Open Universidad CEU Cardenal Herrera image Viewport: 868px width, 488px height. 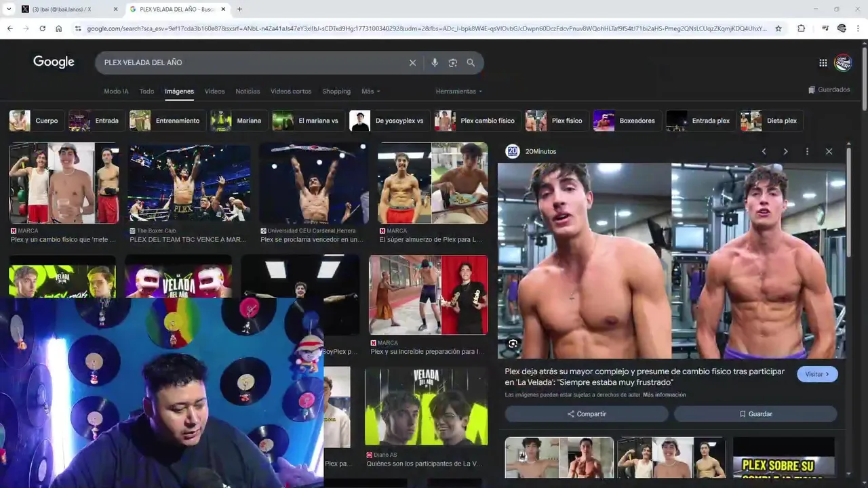(314, 183)
